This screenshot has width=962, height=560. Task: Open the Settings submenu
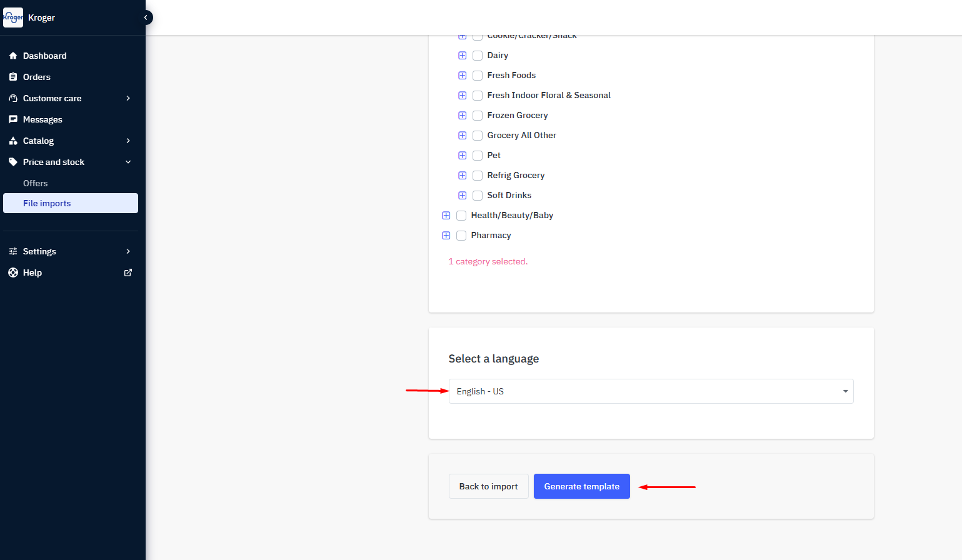coord(39,251)
